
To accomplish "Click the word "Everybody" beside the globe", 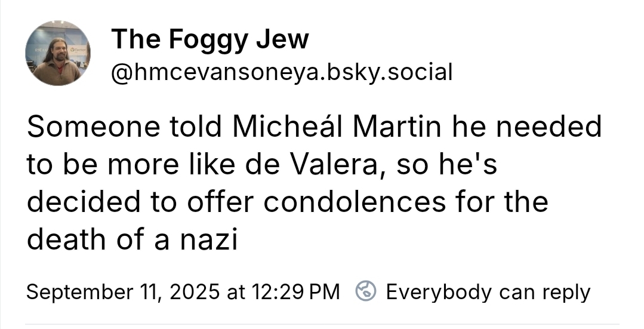I will coord(439,292).
